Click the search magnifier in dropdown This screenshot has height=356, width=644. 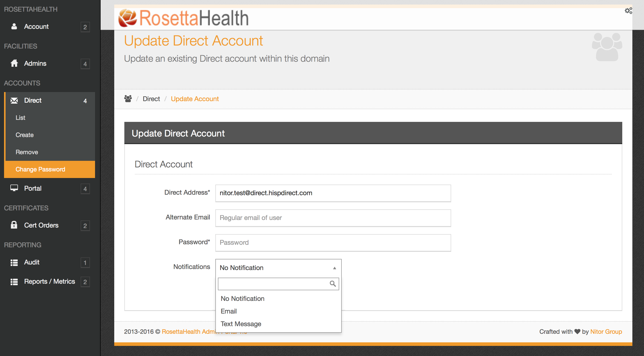tap(333, 284)
